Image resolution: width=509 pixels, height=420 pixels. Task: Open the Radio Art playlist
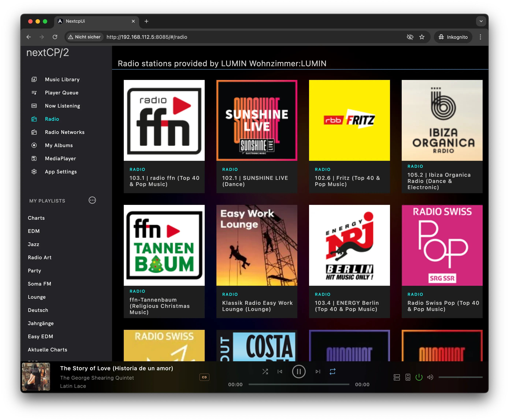pos(40,257)
